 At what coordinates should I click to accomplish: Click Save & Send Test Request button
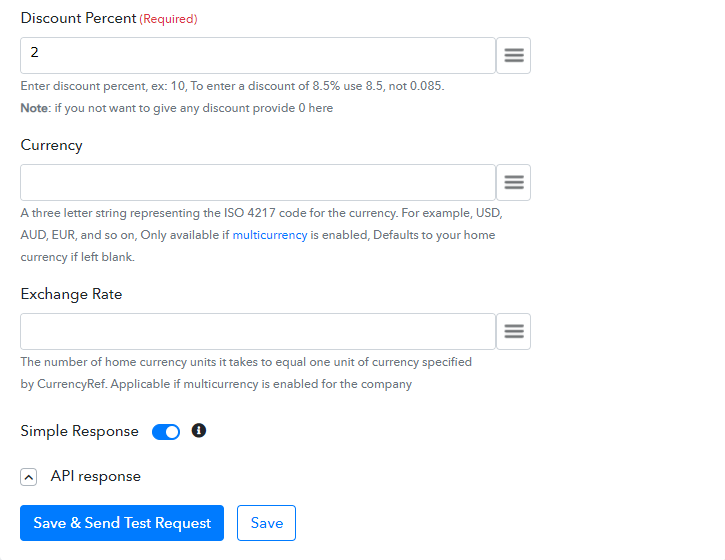pyautogui.click(x=122, y=523)
